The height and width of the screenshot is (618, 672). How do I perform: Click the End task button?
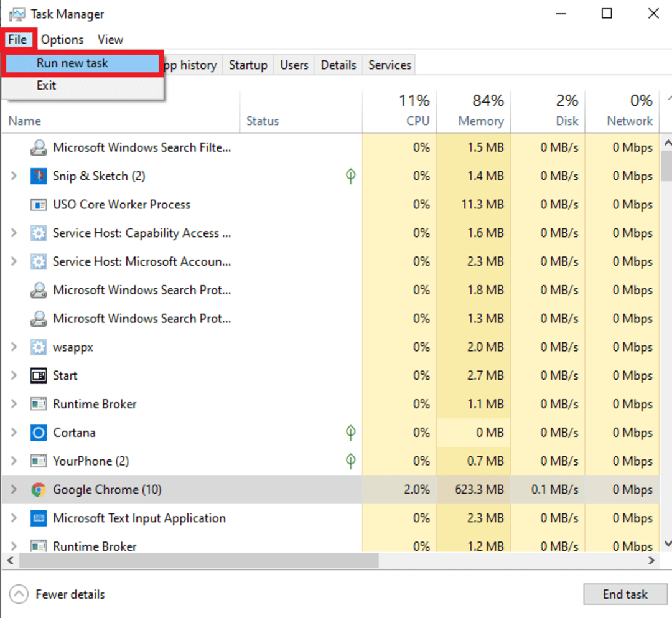625,594
